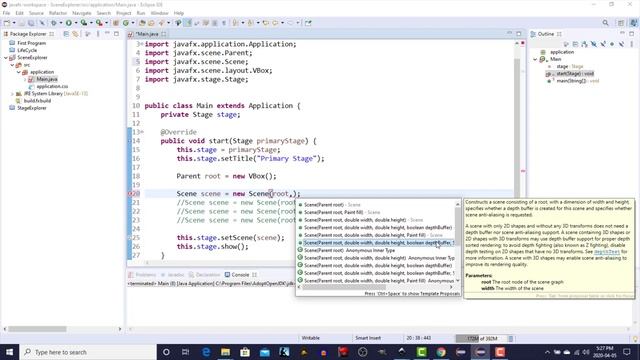Click the autocomplete list vertical scrollbar
This screenshot has width=640, height=360.
tap(458, 241)
